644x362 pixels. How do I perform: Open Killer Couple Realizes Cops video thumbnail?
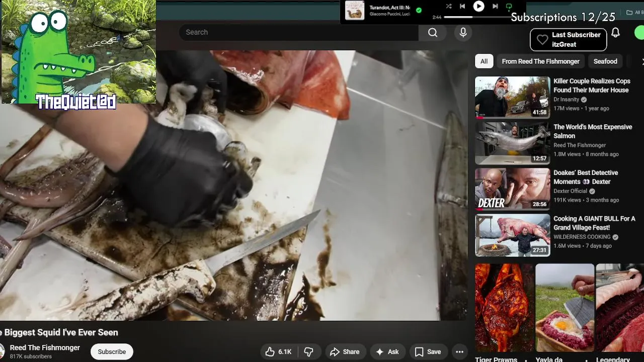point(513,98)
